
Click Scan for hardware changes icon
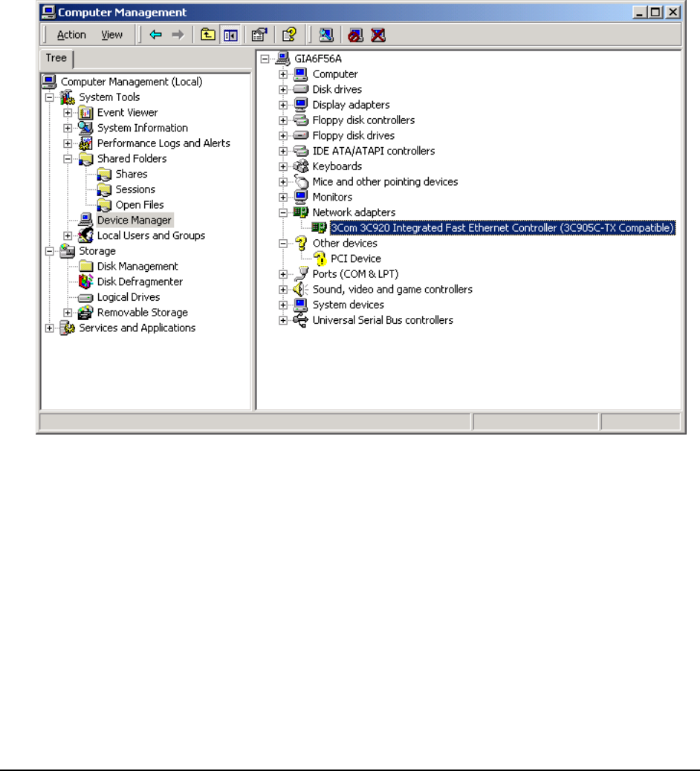[x=325, y=34]
